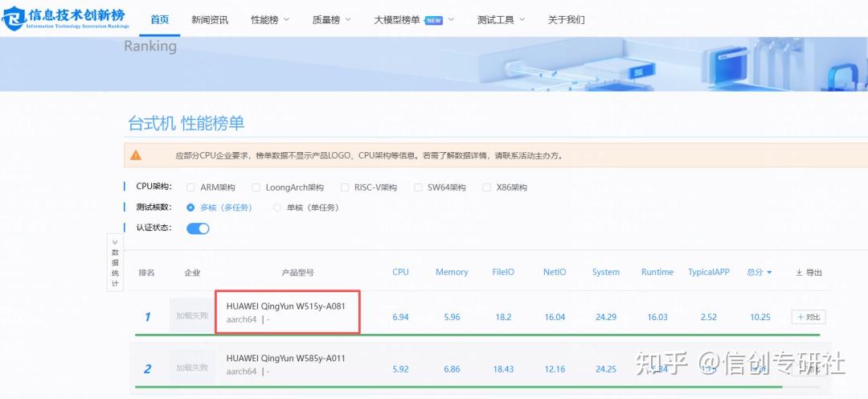The image size is (868, 399).
Task: Open 关于我们 page
Action: click(567, 20)
